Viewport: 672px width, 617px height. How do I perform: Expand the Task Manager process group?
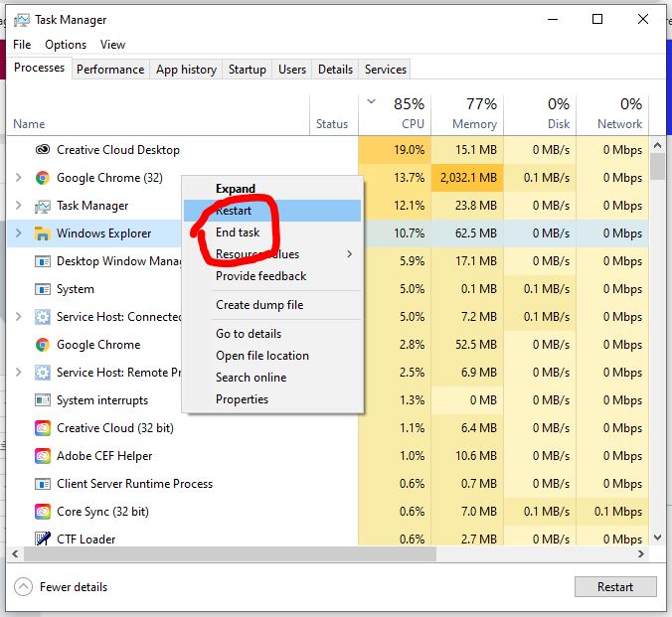point(19,206)
